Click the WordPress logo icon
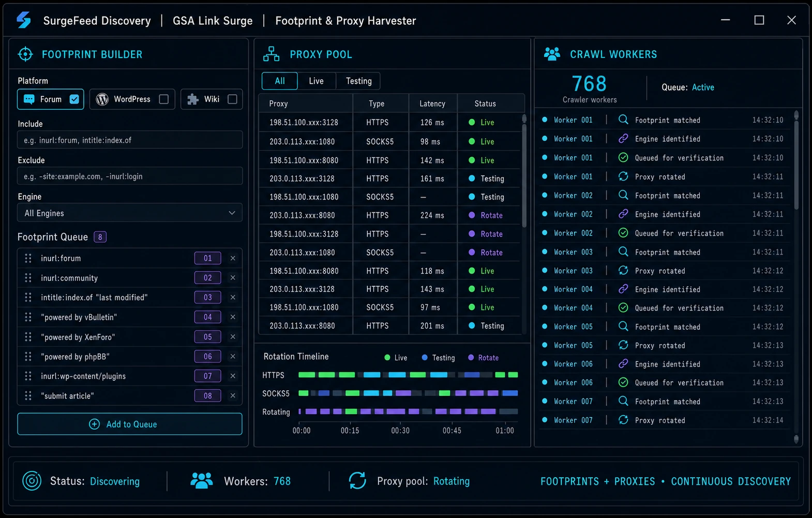The image size is (812, 518). pos(102,99)
